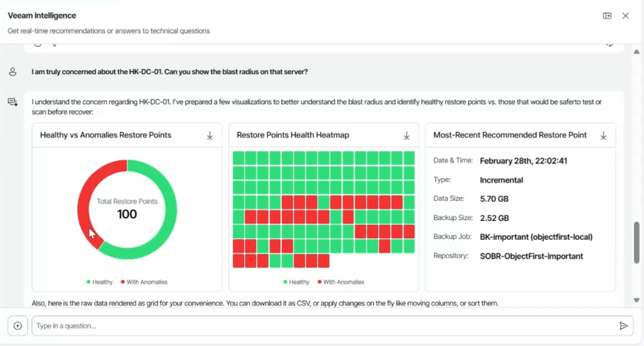Click the assistant chat icon beside the response
644x346 pixels.
point(12,101)
